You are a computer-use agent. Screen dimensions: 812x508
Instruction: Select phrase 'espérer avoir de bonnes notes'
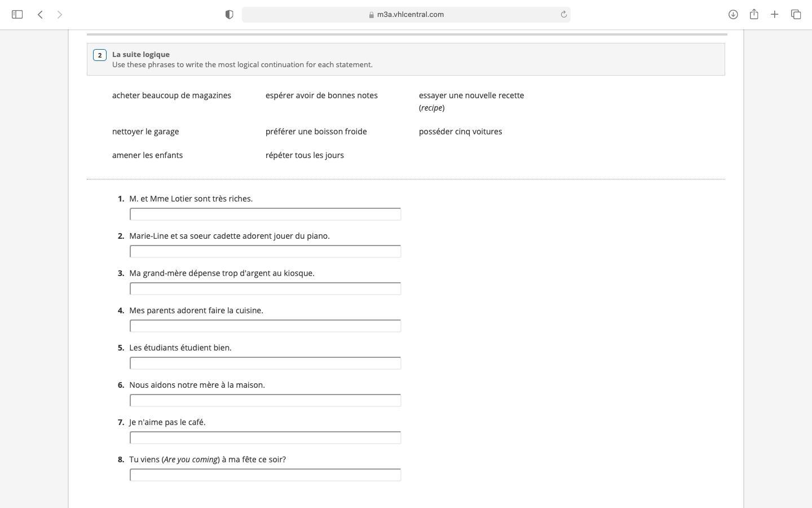(321, 95)
